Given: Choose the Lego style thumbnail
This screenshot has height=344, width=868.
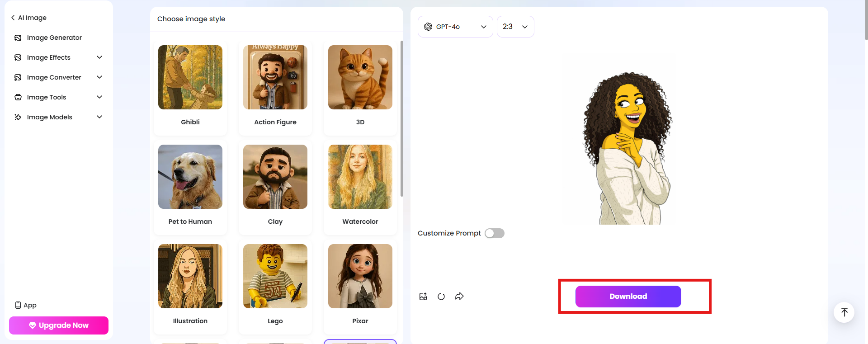Looking at the screenshot, I should 275,276.
